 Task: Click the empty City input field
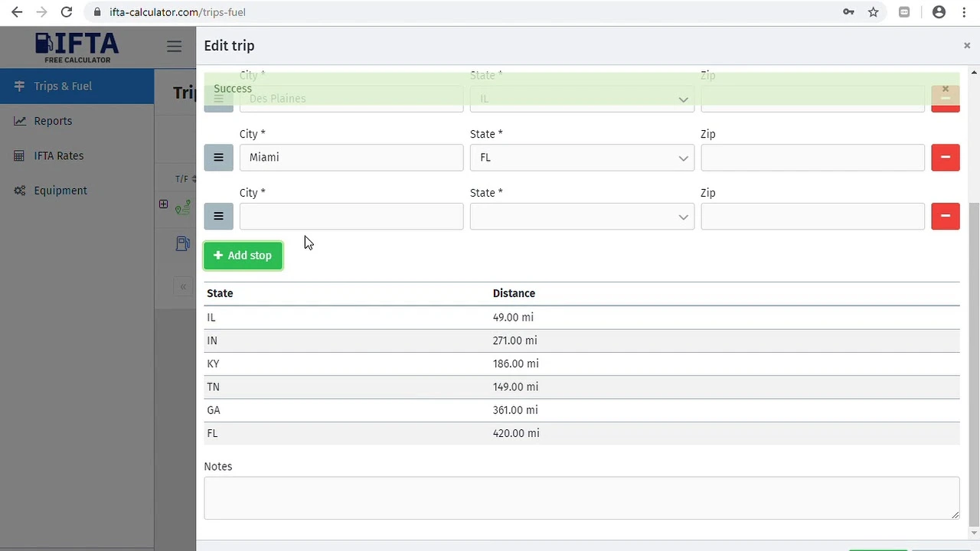[351, 217]
